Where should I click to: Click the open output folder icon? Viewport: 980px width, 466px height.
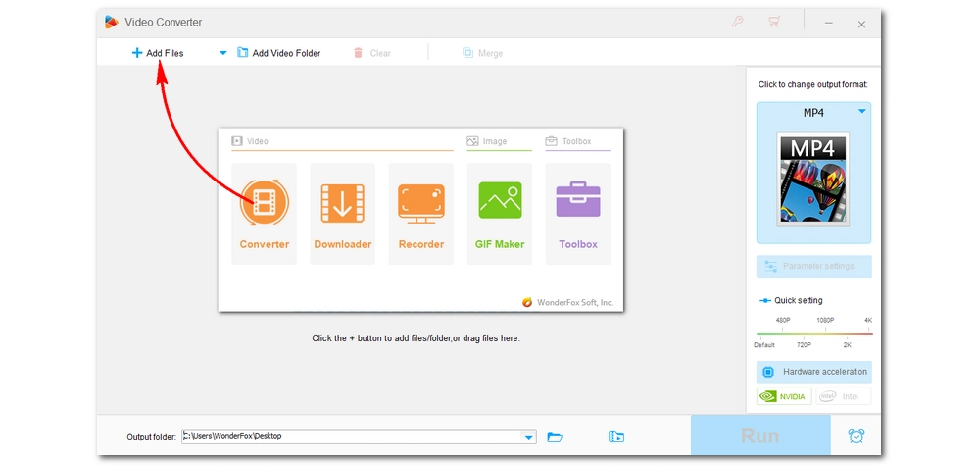(555, 437)
